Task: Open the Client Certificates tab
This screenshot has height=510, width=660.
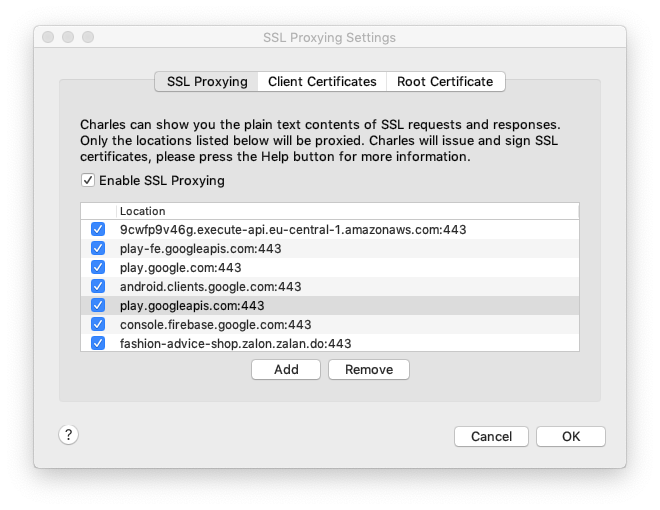Action: pyautogui.click(x=322, y=81)
